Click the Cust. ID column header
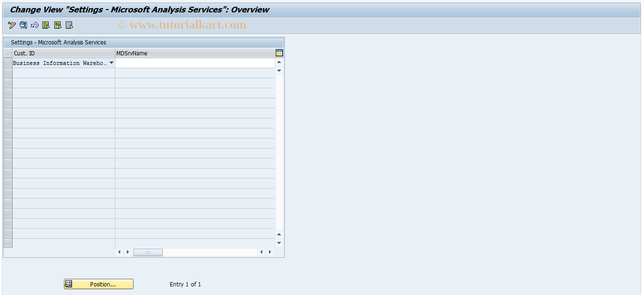The width and height of the screenshot is (644, 295). tap(64, 53)
